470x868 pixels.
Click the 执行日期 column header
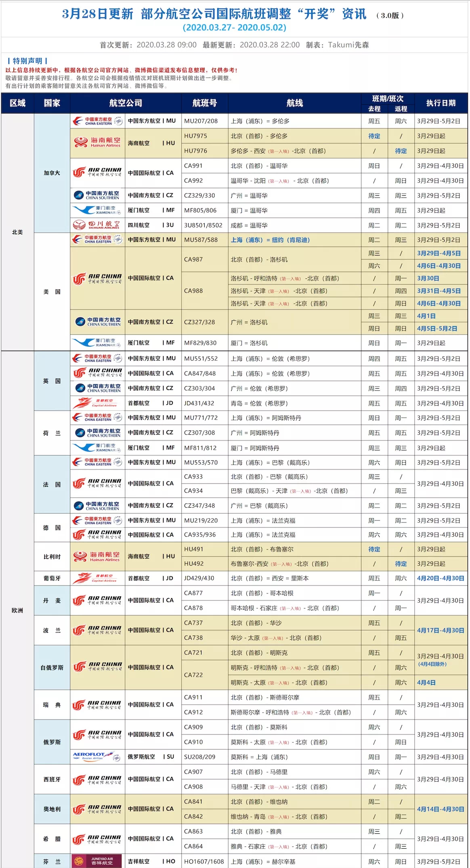441,103
